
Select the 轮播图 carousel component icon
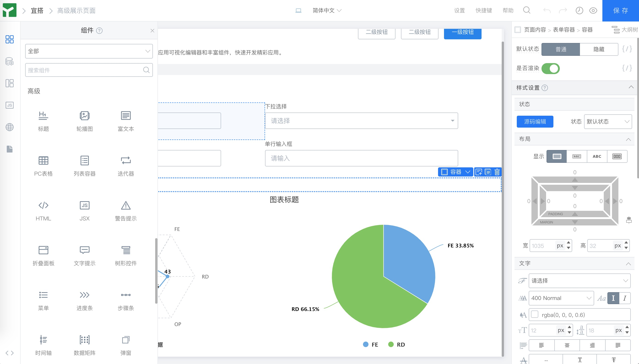click(x=84, y=116)
